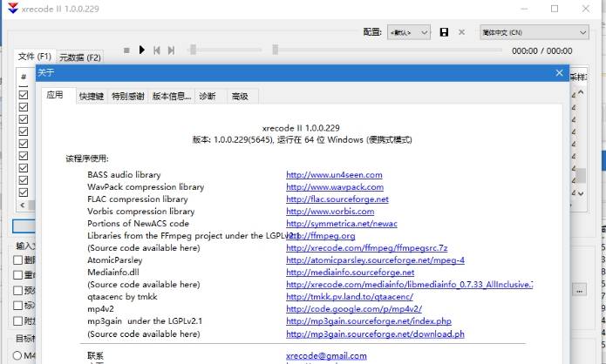The image size is (606, 364).
Task: Delete the configuration using the X icon
Action: pos(461,32)
